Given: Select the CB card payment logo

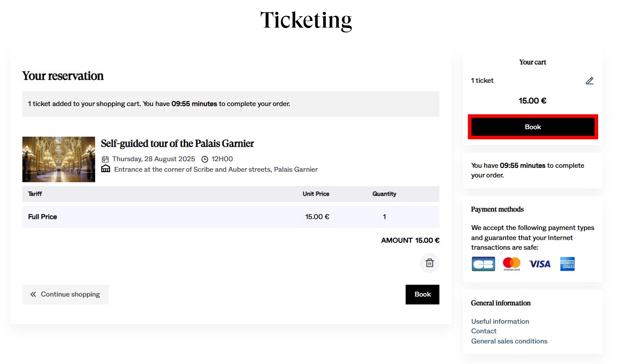Looking at the screenshot, I should pyautogui.click(x=483, y=264).
